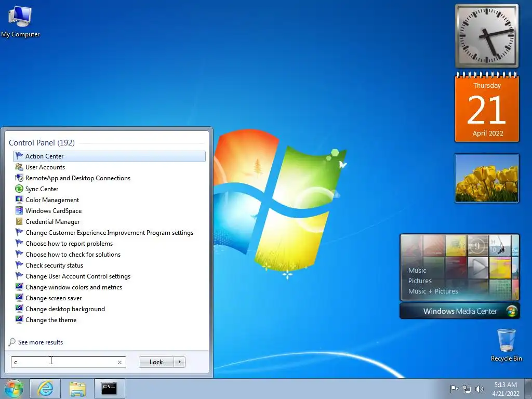This screenshot has height=399, width=532.
Task: Open RemoteApp and Desktop Connections result
Action: (x=109, y=178)
